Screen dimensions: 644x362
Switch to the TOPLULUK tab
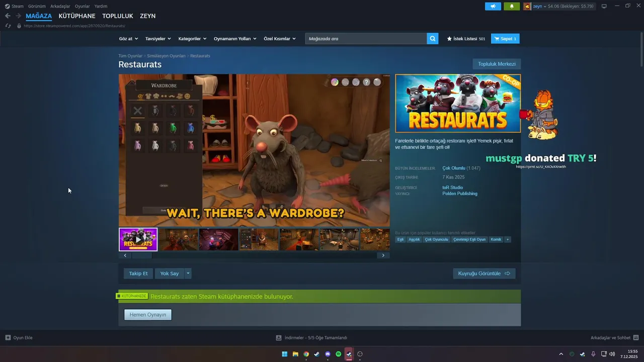(x=118, y=16)
